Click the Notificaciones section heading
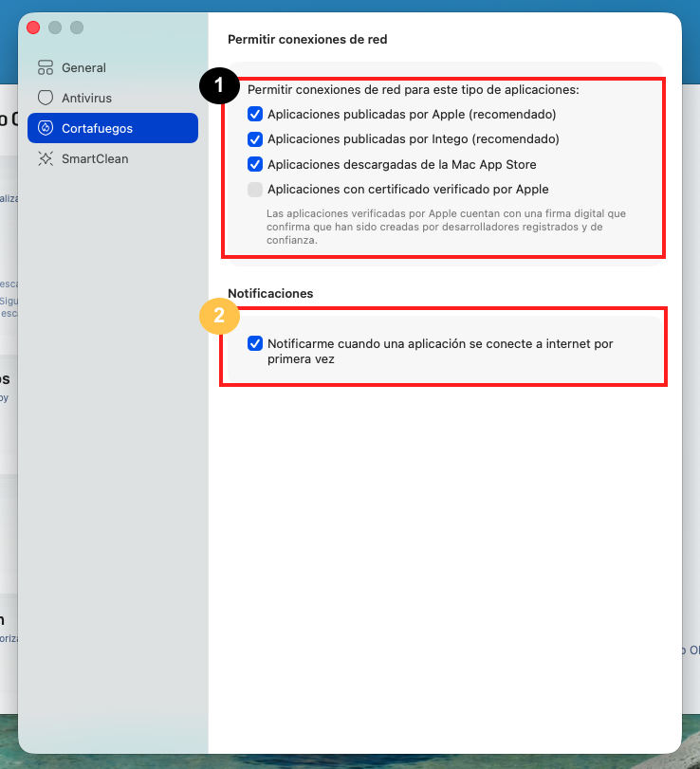700x769 pixels. 270,293
